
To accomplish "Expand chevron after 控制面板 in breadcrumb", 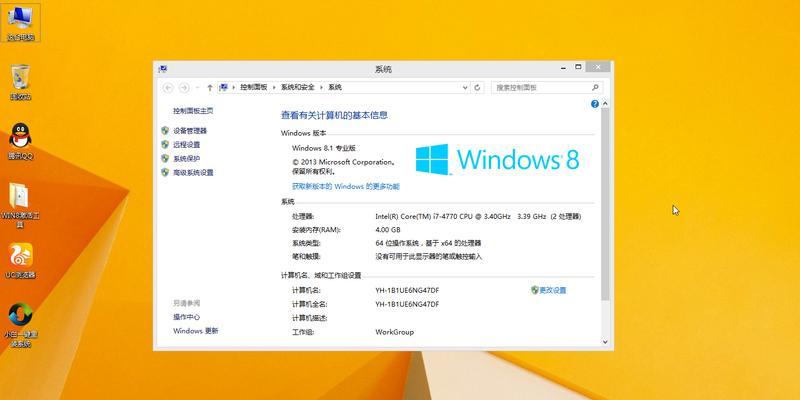I will 274,88.
